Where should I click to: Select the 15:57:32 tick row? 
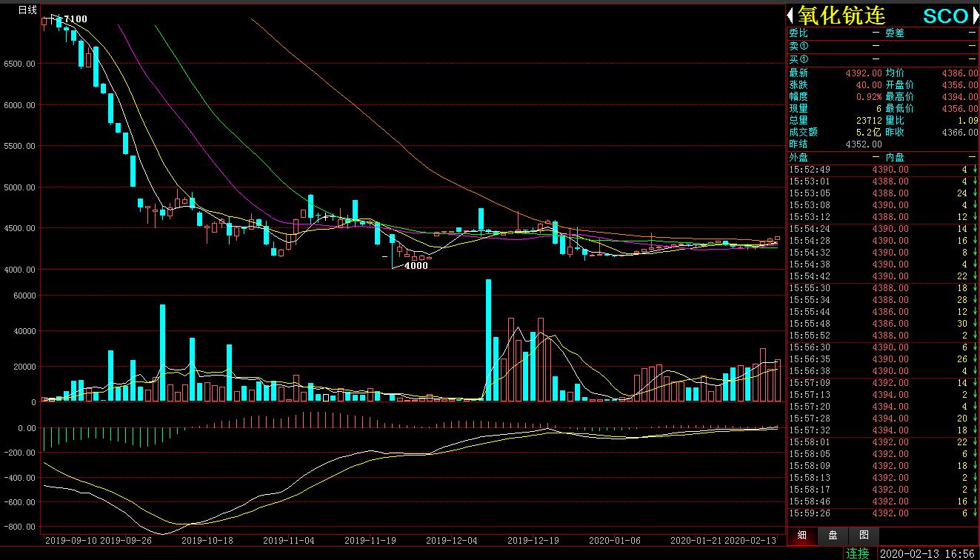click(x=882, y=430)
